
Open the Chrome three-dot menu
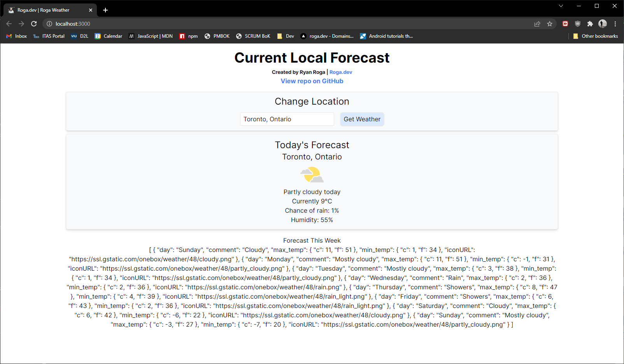click(615, 24)
